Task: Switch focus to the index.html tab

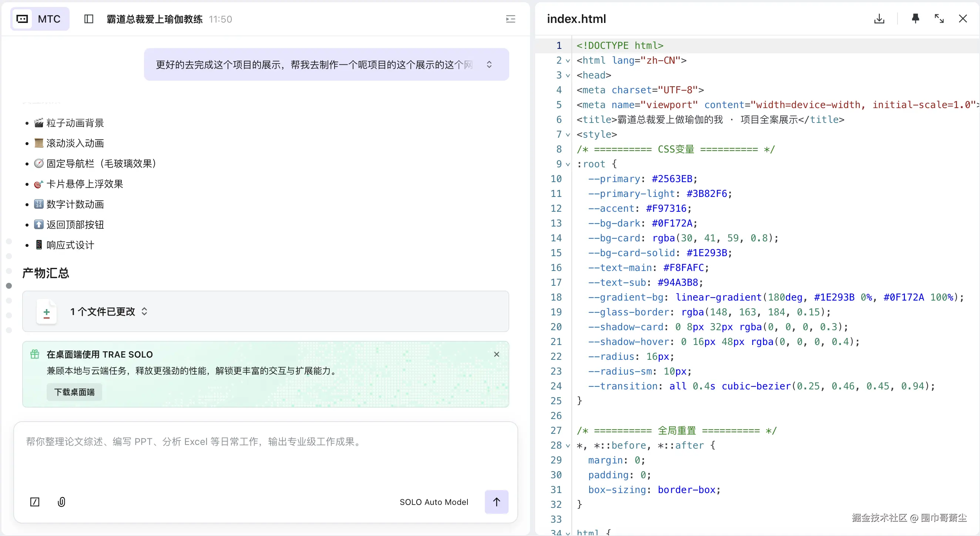Action: click(576, 19)
